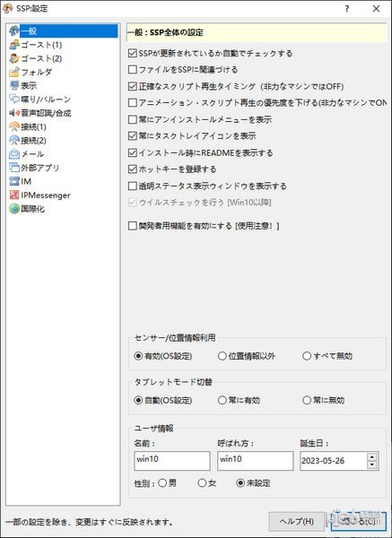This screenshot has width=392, height=538.
Task: Open the ゴースト(1) settings icon
Action: [14, 45]
